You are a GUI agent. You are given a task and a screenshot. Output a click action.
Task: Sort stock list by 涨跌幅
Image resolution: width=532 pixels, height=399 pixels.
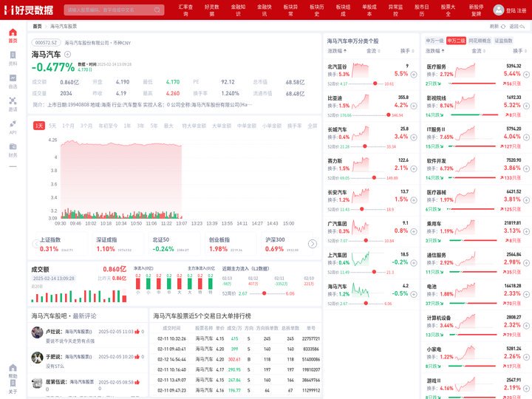337,51
